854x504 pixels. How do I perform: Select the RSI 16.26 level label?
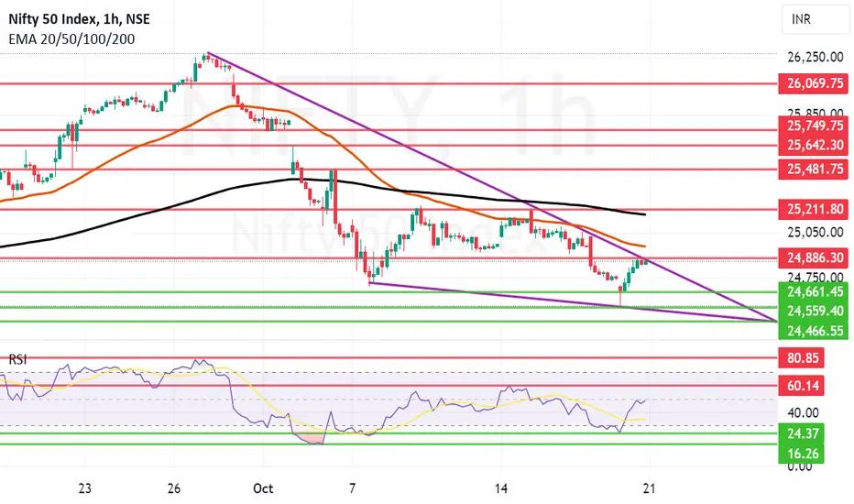(801, 454)
